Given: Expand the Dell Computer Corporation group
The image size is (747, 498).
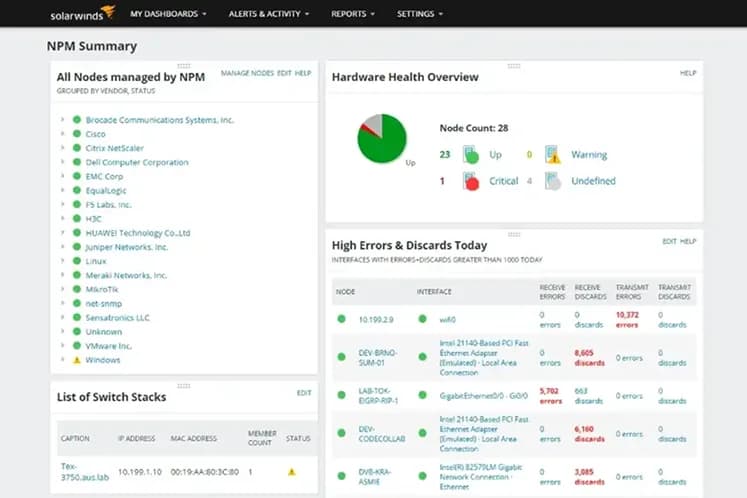Looking at the screenshot, I should pos(62,162).
